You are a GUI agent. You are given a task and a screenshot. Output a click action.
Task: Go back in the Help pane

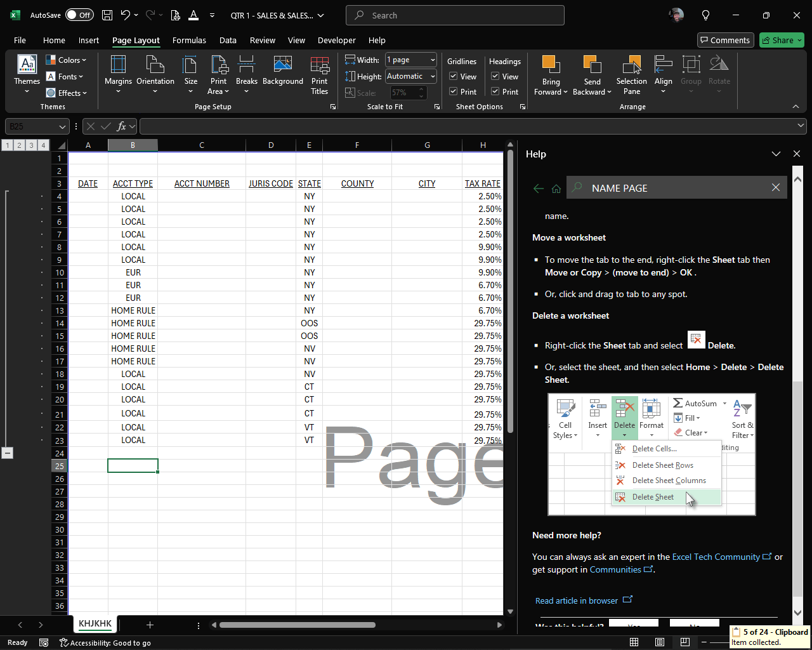[539, 189]
